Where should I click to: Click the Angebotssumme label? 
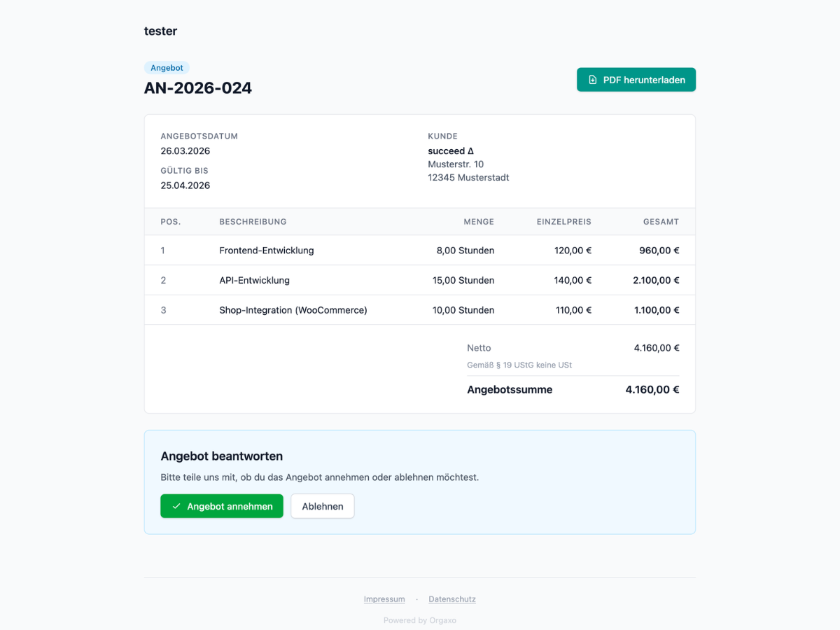(510, 390)
